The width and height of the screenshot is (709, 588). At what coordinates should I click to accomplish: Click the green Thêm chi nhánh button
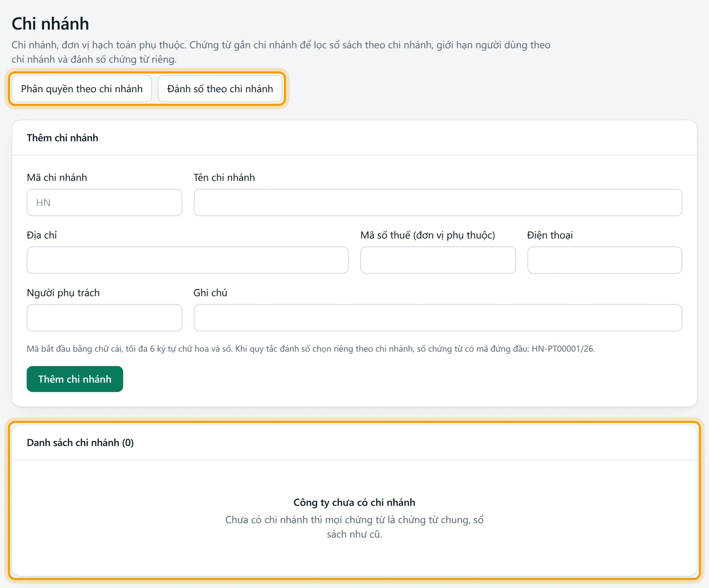(75, 379)
